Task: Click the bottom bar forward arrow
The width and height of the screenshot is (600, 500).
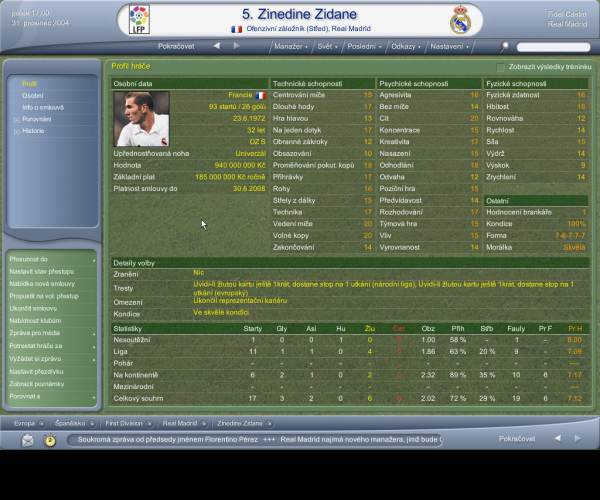Action: [x=577, y=438]
